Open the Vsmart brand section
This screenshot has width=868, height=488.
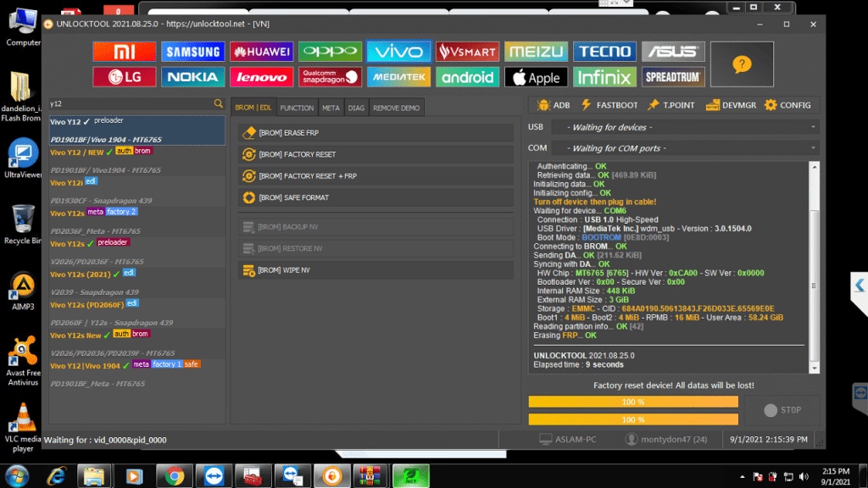pyautogui.click(x=467, y=52)
